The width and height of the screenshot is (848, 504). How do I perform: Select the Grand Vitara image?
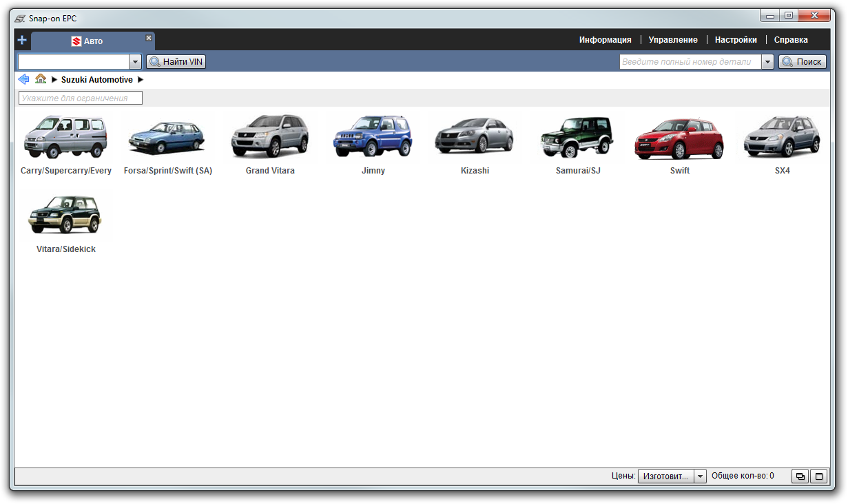click(x=270, y=136)
